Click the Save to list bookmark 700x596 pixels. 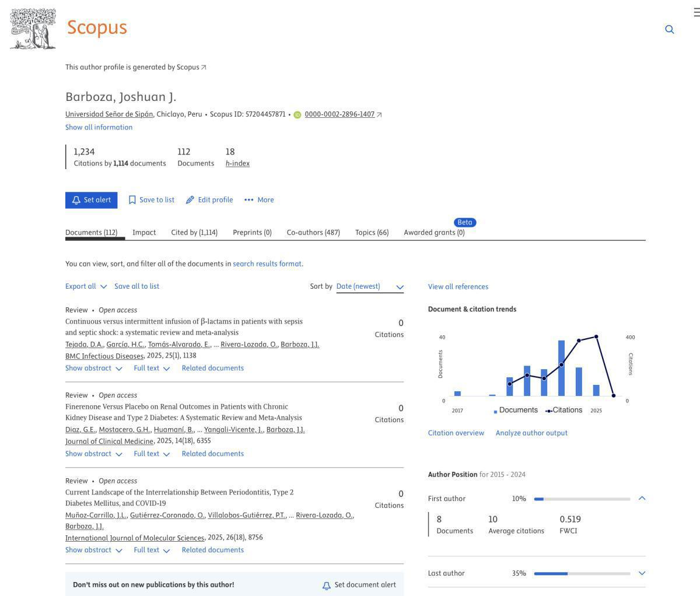pyautogui.click(x=151, y=200)
